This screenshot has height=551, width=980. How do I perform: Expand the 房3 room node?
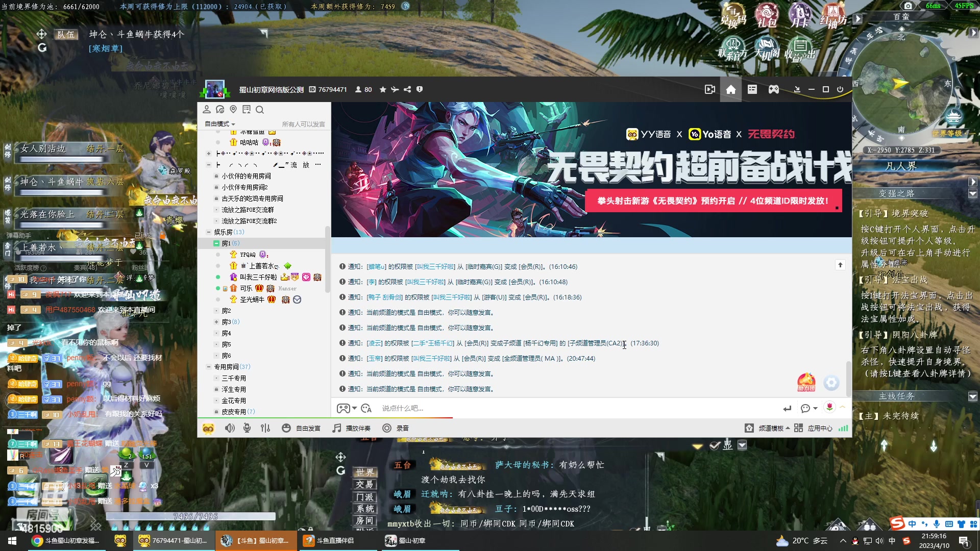click(x=216, y=322)
